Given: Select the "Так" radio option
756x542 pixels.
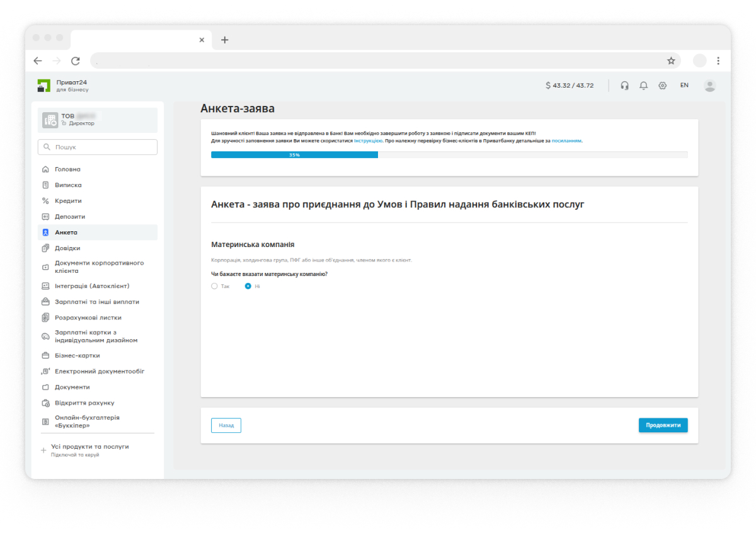Looking at the screenshot, I should 215,286.
